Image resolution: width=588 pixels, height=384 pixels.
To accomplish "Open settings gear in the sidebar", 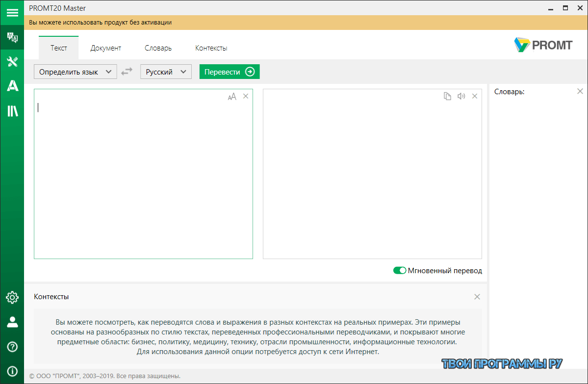I will 12,297.
